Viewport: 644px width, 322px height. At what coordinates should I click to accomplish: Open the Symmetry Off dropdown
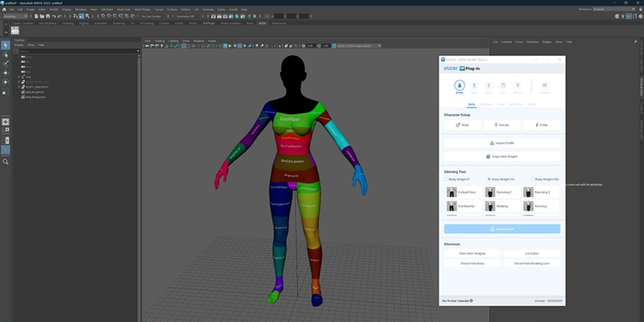(x=188, y=16)
